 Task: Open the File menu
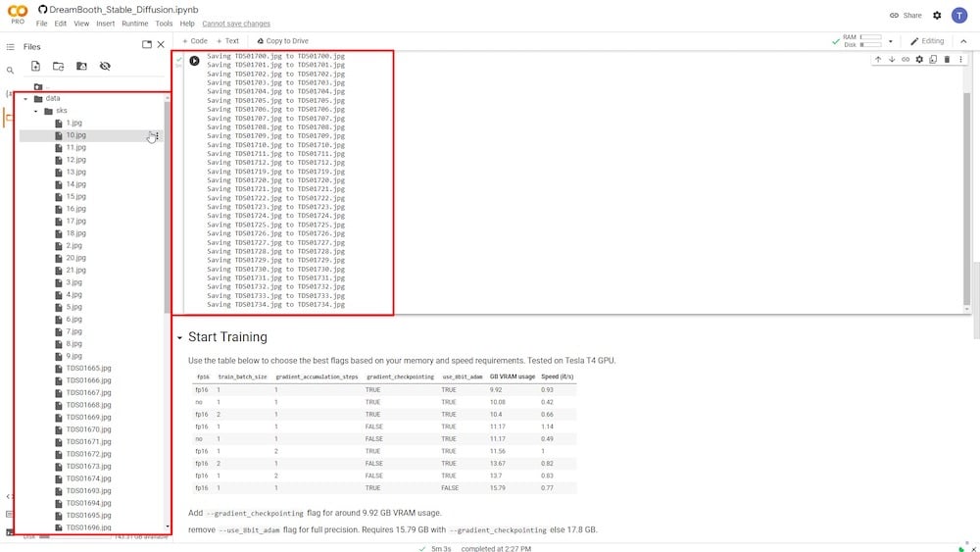(42, 24)
